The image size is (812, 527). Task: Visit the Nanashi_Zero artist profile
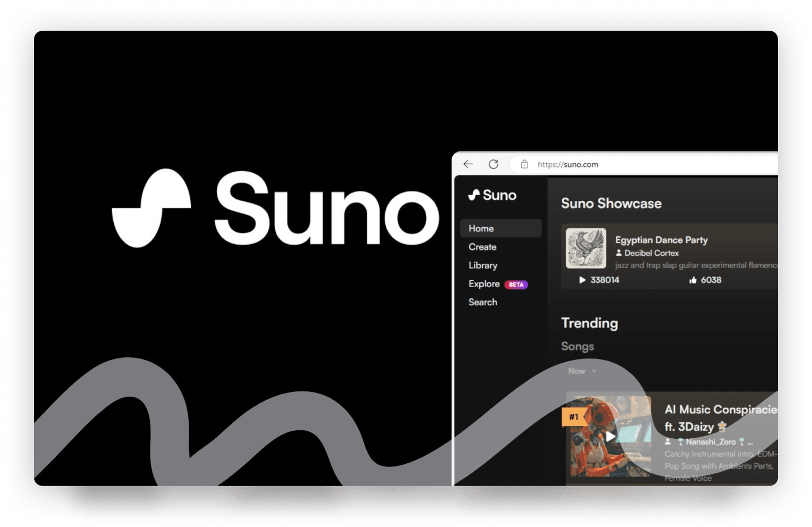(x=710, y=442)
